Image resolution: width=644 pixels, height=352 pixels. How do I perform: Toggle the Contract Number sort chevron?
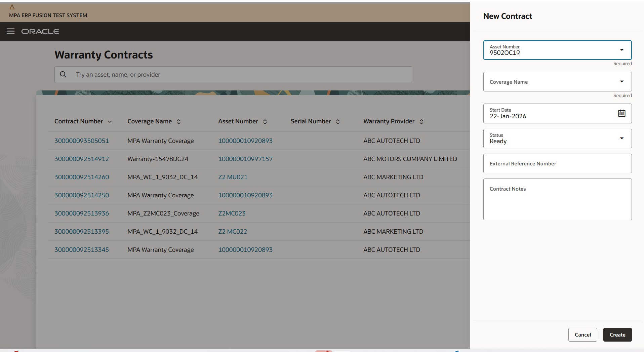(x=110, y=122)
